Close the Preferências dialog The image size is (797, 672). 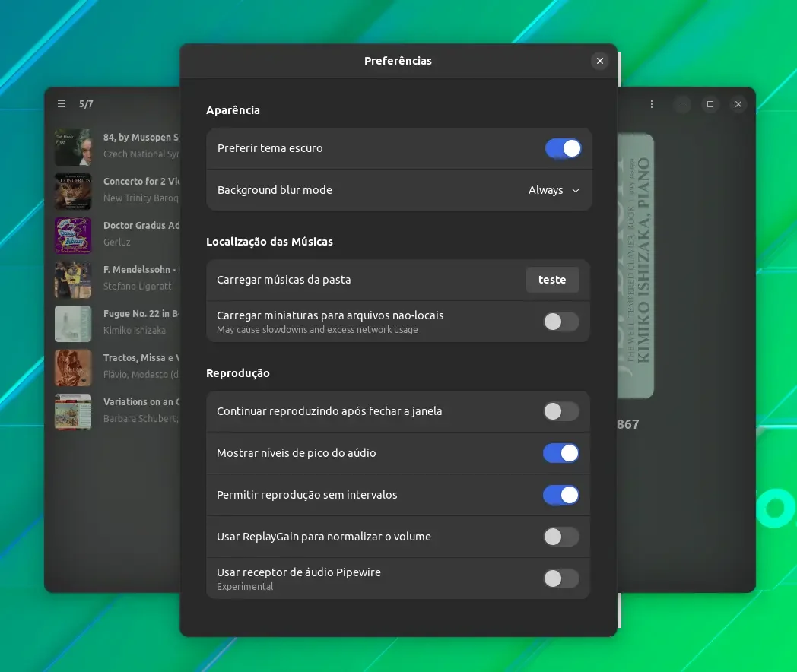pos(600,61)
